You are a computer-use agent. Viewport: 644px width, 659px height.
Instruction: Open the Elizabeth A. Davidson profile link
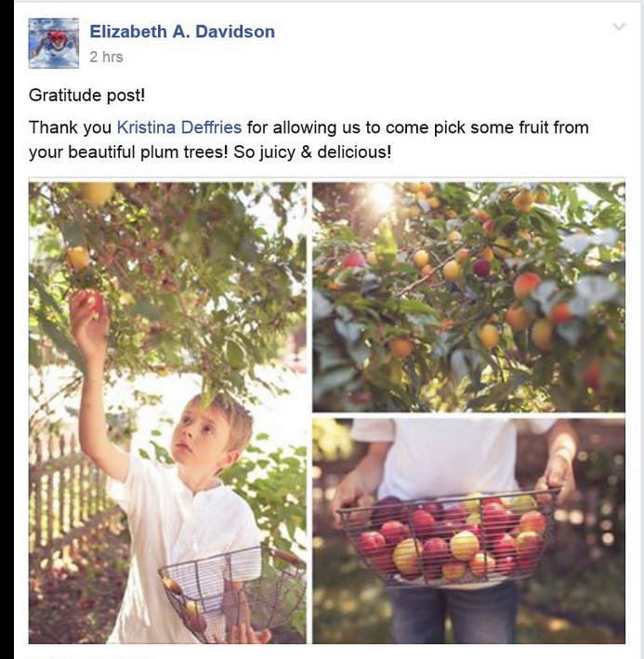click(182, 32)
